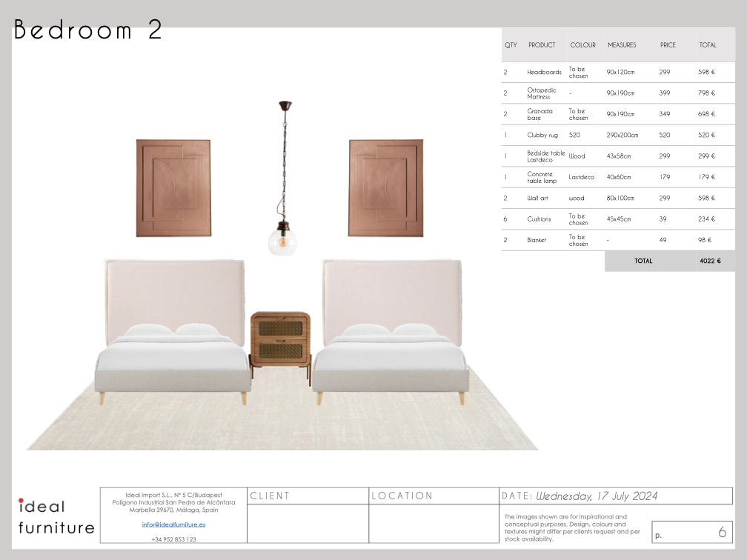Click the '798 €' mattress total
The image size is (747, 560).
coord(706,93)
